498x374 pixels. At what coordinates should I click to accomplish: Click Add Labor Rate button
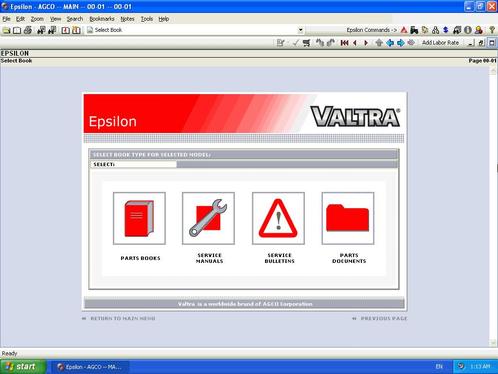point(440,43)
